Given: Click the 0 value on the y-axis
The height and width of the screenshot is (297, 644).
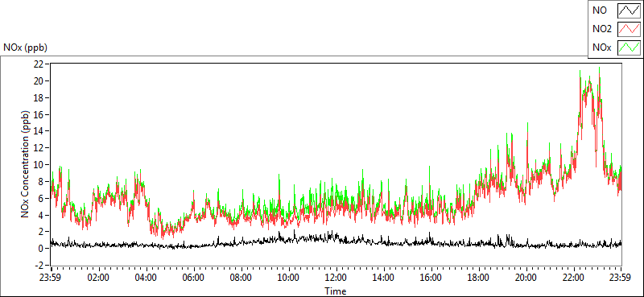Looking at the screenshot, I should coord(42,249).
